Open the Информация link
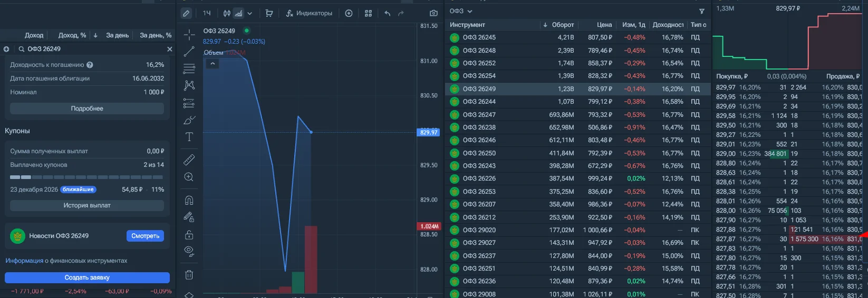The width and height of the screenshot is (868, 298). 24,261
